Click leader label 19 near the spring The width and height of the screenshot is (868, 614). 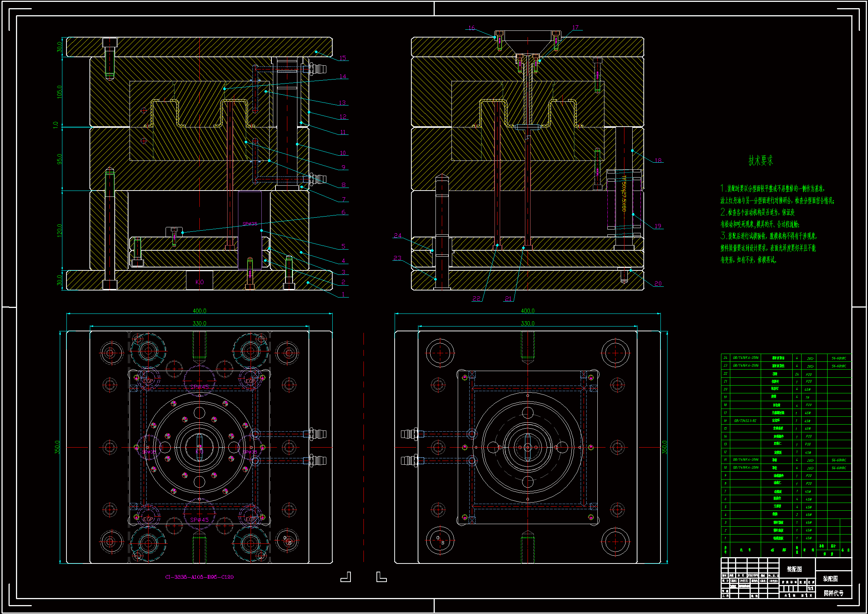(x=658, y=226)
